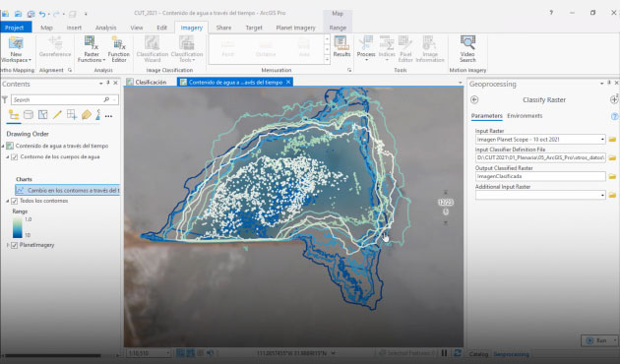Screen dimensions: 620x364
Task: Go back in the Geoprocessing pane
Action: [474, 100]
